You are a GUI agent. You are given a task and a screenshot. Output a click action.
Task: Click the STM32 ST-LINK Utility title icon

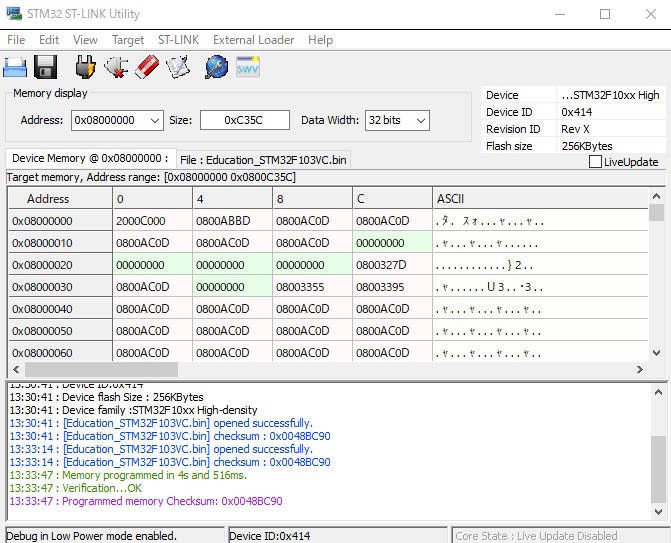coord(14,14)
